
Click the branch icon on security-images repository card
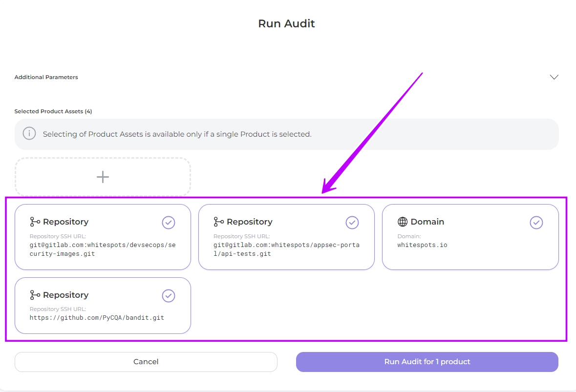[x=35, y=222]
